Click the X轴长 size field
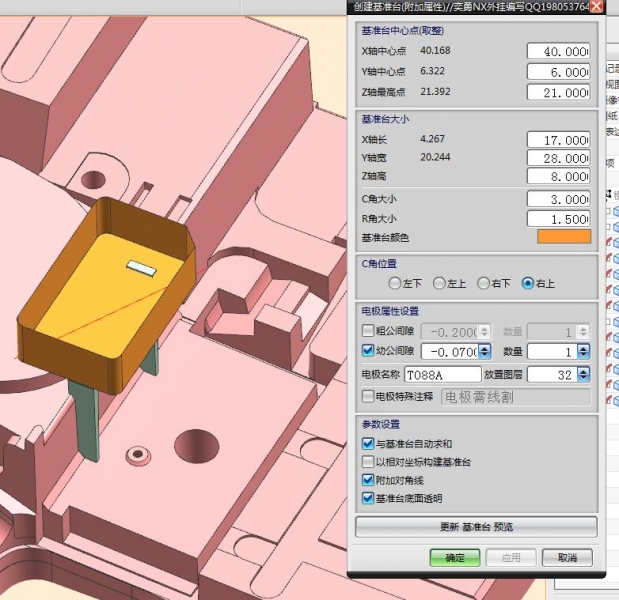The width and height of the screenshot is (619, 600). click(559, 140)
